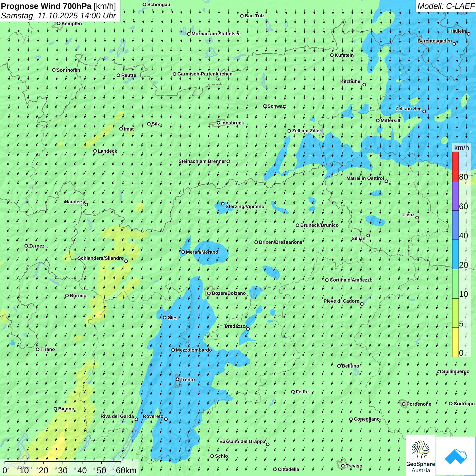Click the 'Schlanders/Silandro' label
This screenshot has width=476, height=476.
(101, 258)
